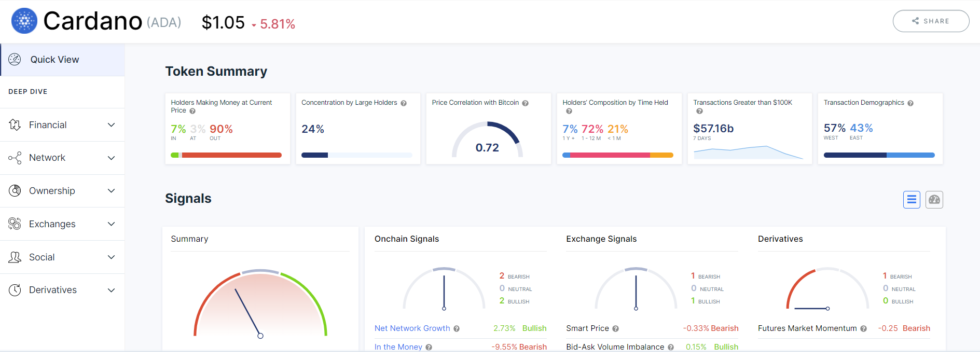Open the Exchanges menu label
This screenshot has height=360, width=980.
52,224
